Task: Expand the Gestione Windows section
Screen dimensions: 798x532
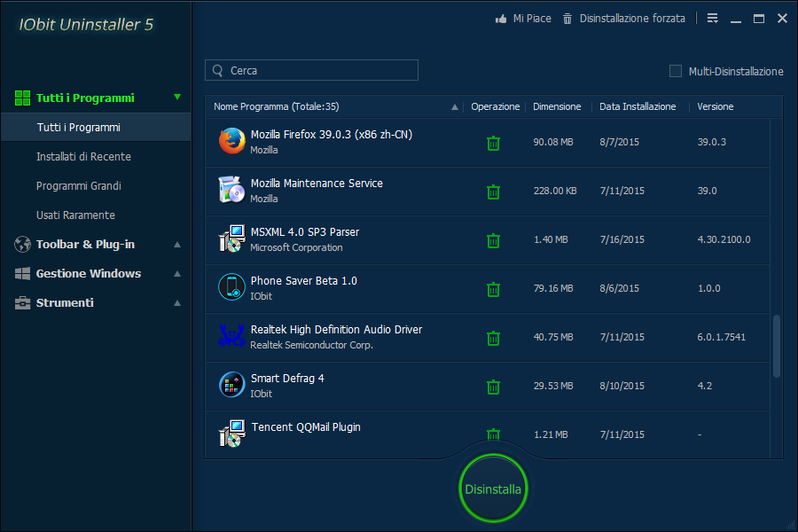Action: coord(177,274)
